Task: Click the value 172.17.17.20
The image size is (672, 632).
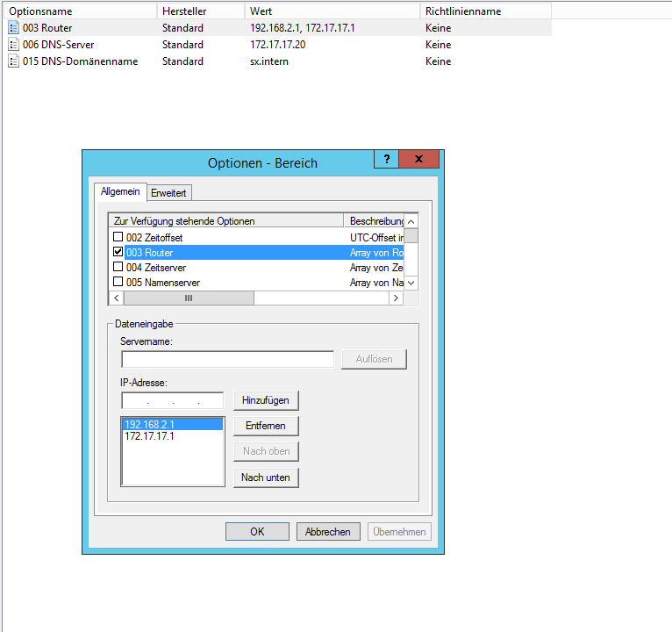Action: click(278, 45)
